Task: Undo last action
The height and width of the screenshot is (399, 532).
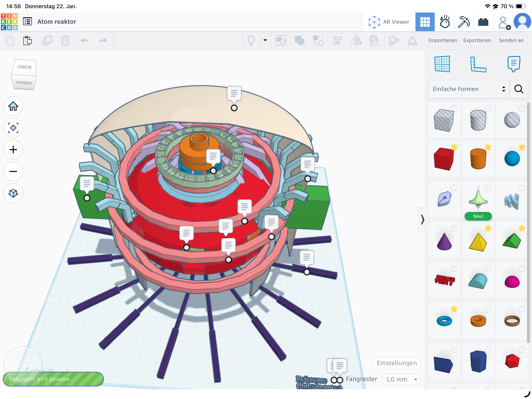Action: point(85,41)
